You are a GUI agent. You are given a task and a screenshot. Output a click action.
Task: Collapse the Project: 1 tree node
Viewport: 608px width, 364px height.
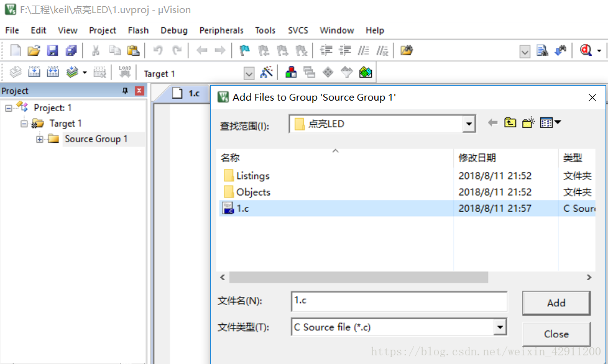click(x=9, y=108)
